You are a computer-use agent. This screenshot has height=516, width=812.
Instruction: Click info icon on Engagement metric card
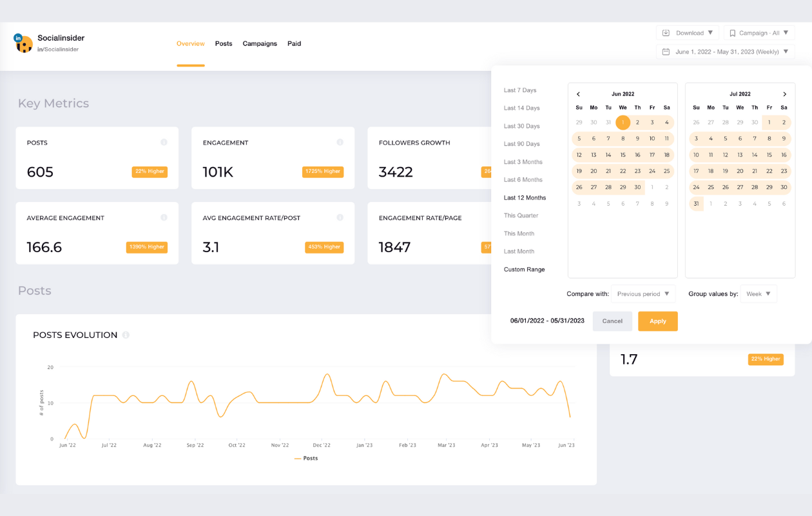(340, 143)
